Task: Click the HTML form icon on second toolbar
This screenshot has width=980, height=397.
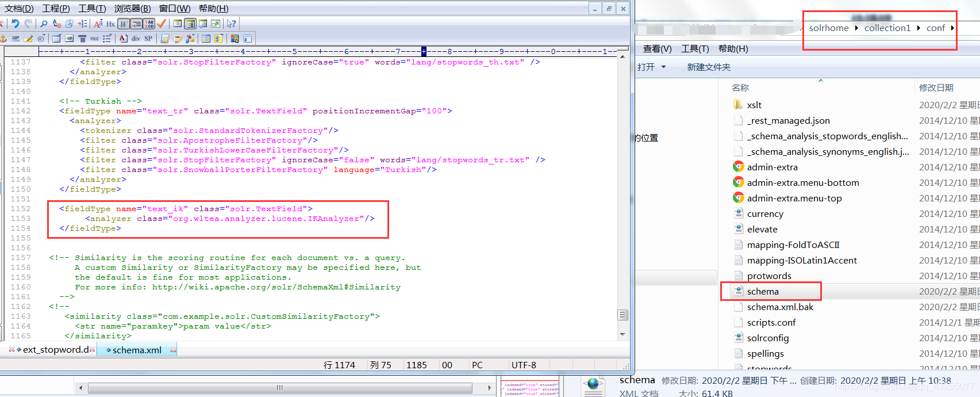Action: click(206, 39)
